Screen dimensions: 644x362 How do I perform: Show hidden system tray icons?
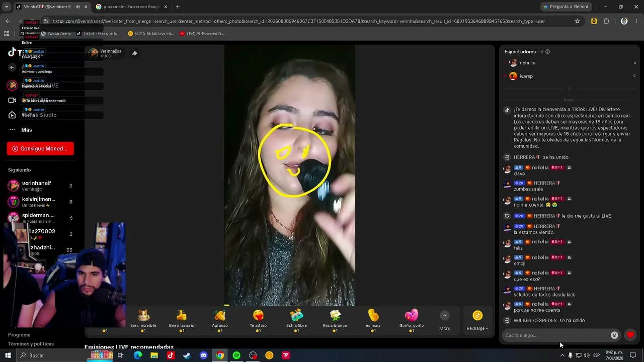pyautogui.click(x=562, y=355)
